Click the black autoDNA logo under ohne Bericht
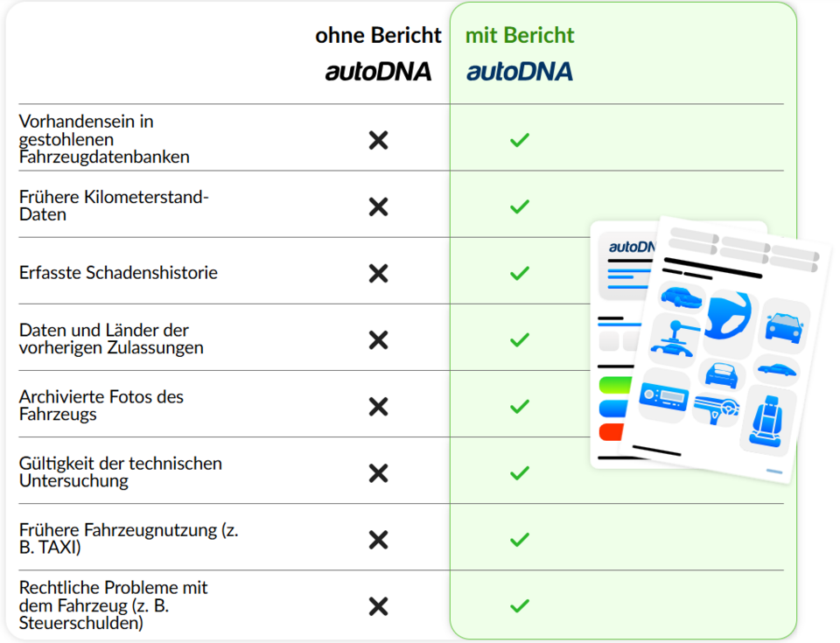The width and height of the screenshot is (840, 643). pos(378,72)
